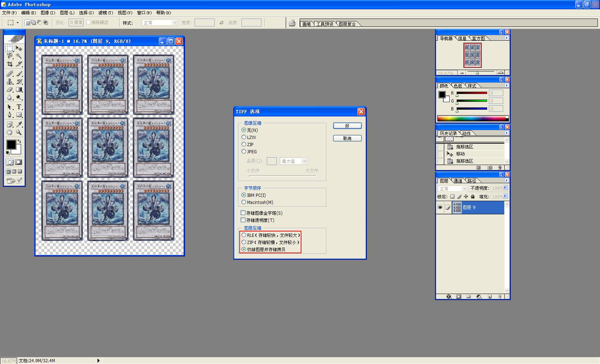Select the History Brush tool
The image size is (600, 364).
click(x=19, y=82)
